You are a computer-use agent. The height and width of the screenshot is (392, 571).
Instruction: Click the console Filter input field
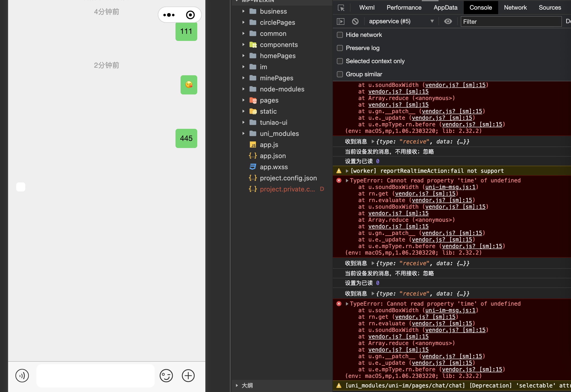pos(511,22)
